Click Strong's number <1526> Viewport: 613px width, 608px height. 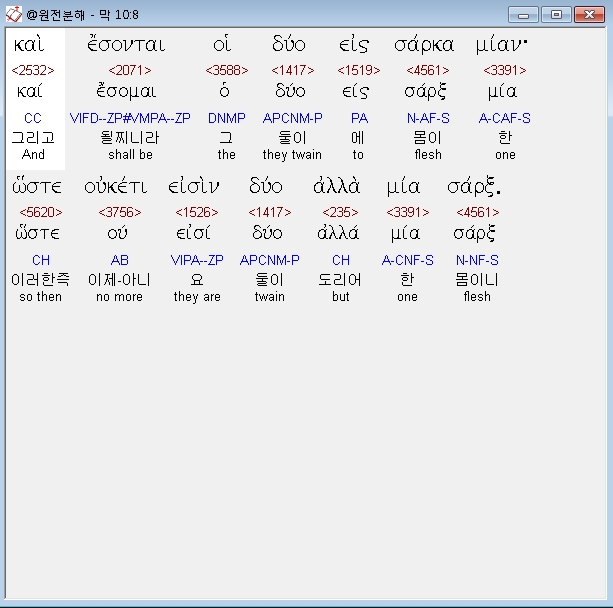(197, 212)
